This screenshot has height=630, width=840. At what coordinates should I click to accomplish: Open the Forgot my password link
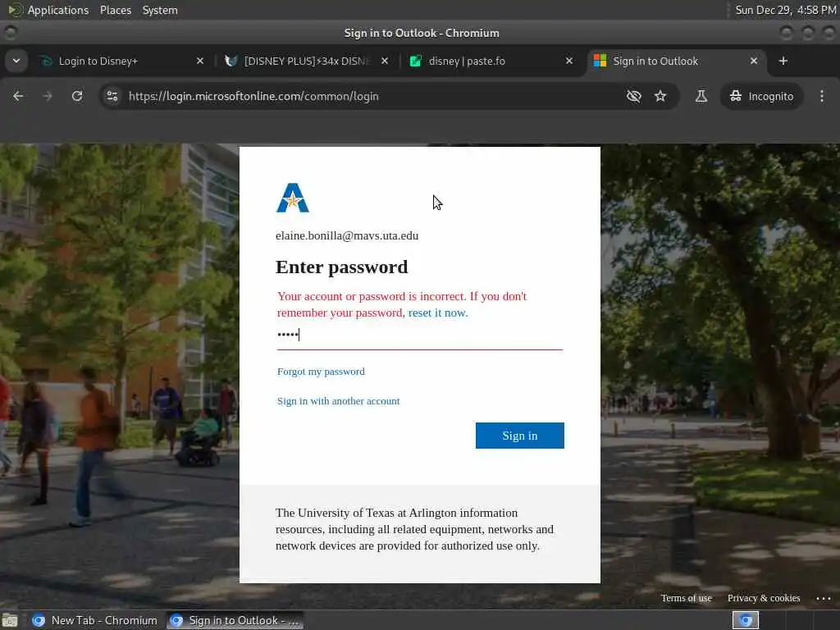coord(321,372)
